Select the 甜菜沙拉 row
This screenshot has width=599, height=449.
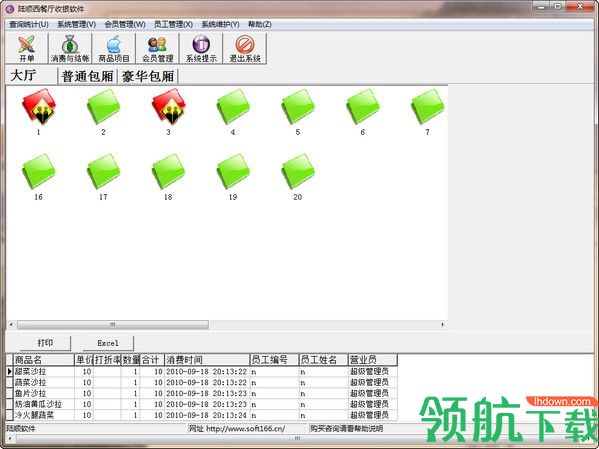(201, 371)
